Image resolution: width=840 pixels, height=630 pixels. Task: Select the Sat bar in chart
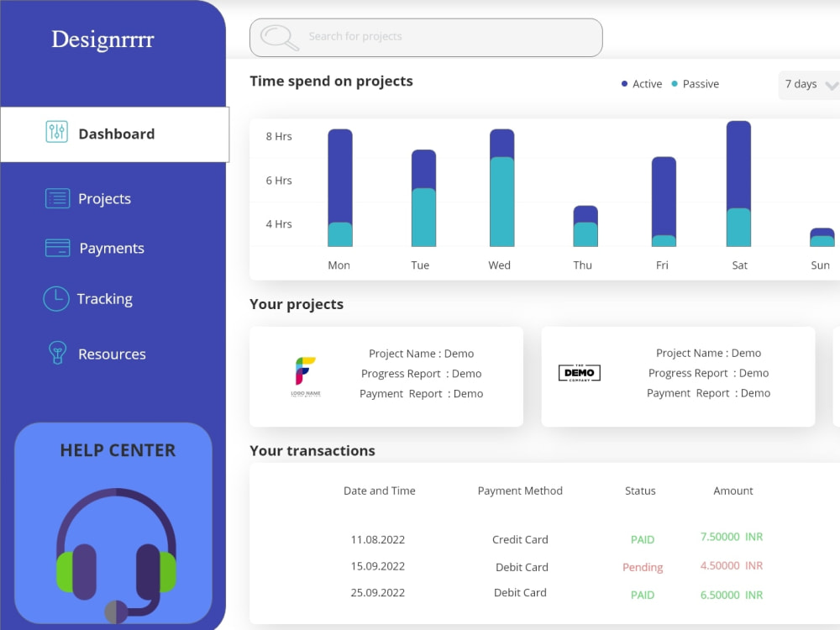coord(738,184)
